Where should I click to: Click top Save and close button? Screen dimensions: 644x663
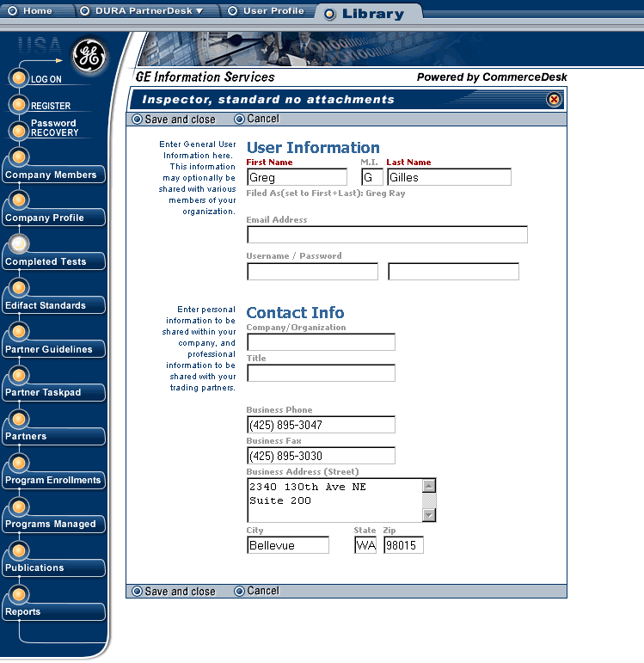pos(173,120)
